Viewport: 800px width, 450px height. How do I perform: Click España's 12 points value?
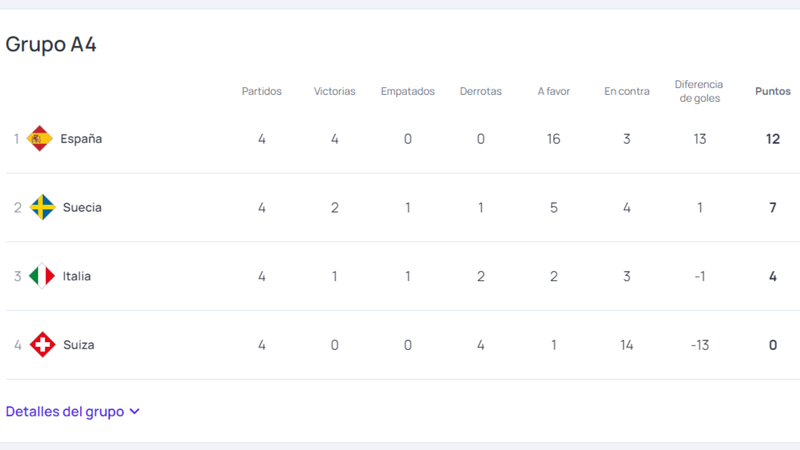(x=773, y=139)
